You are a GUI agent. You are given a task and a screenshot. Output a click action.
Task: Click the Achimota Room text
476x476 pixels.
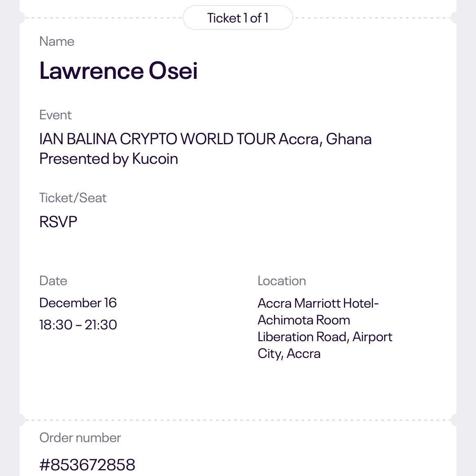click(304, 320)
